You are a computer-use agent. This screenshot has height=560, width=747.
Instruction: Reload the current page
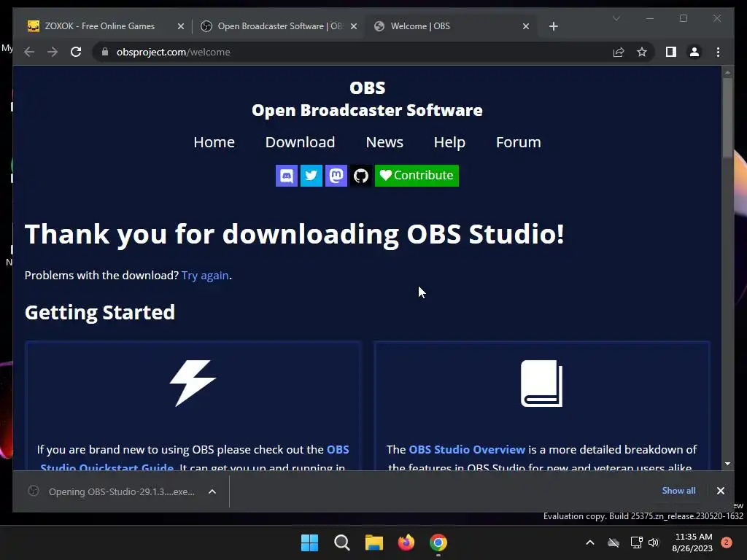coord(76,52)
